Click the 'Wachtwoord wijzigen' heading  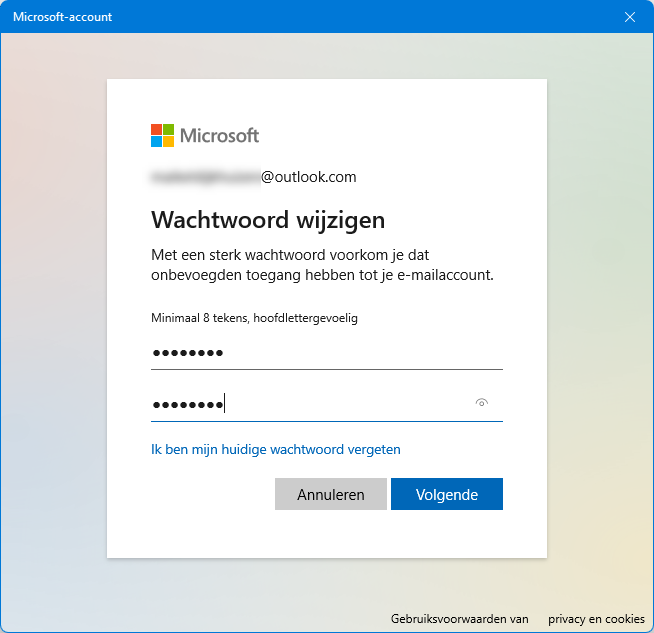point(268,220)
